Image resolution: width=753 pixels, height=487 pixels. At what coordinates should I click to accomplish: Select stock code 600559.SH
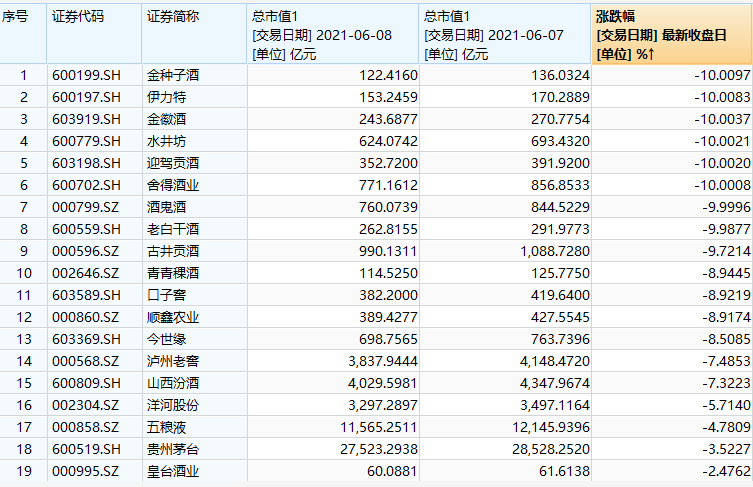tap(86, 229)
